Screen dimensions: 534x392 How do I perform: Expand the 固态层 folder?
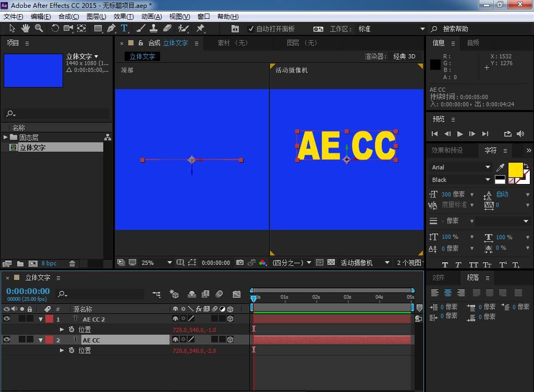click(5, 137)
